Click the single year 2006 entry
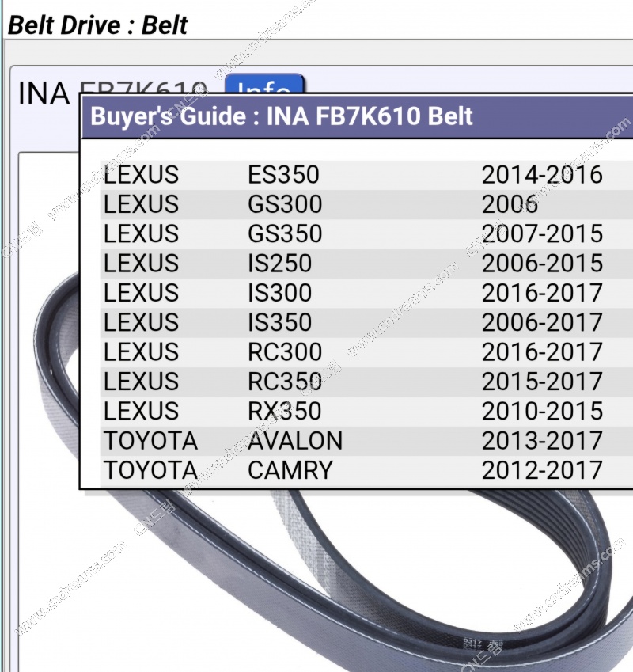This screenshot has width=633, height=672. (x=510, y=204)
